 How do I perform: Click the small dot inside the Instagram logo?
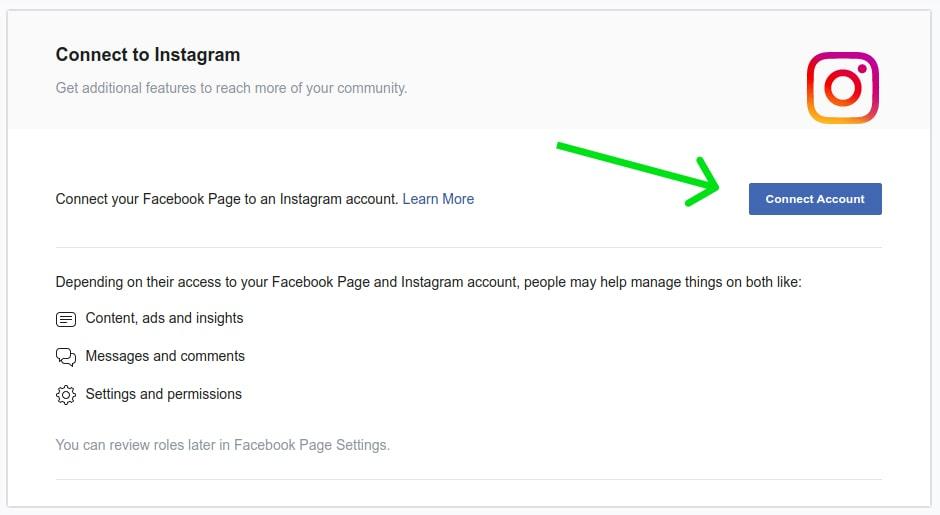tap(862, 69)
